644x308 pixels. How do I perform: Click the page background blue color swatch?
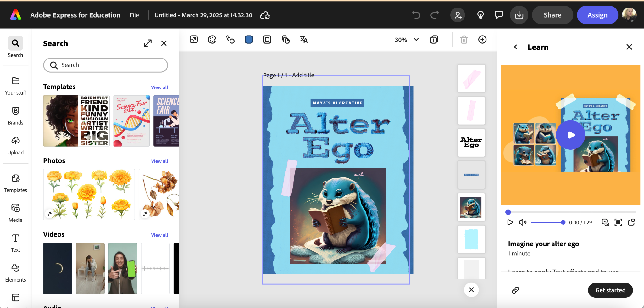coord(249,40)
